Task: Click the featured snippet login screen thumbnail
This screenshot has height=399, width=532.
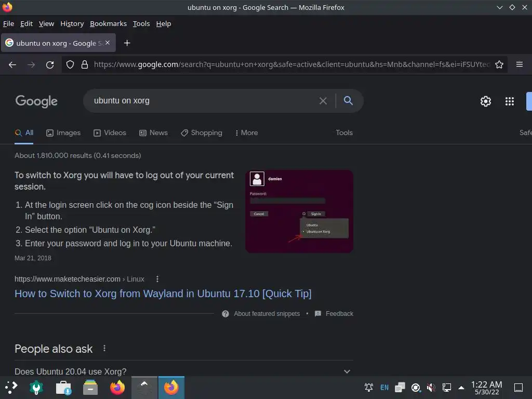Action: coord(299,211)
